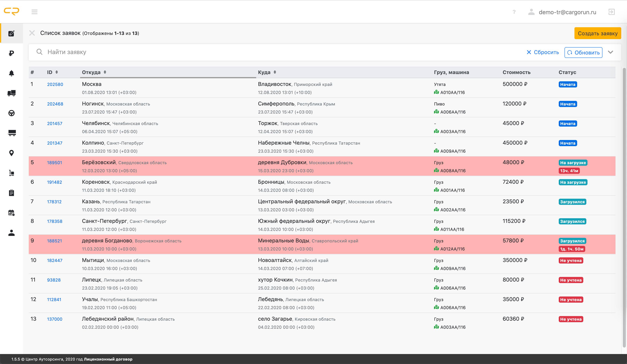Click the logout icon next to email
Screen dimensions: 627x364
611,12
